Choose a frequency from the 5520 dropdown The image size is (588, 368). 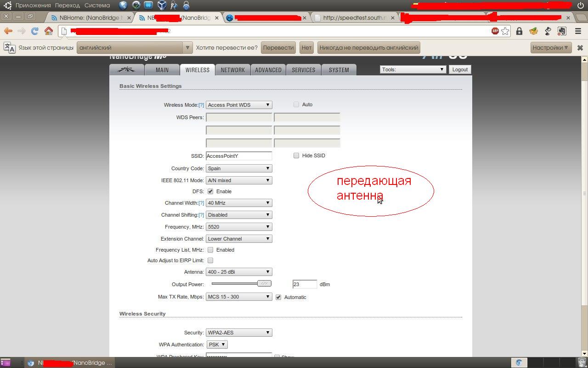tap(239, 227)
